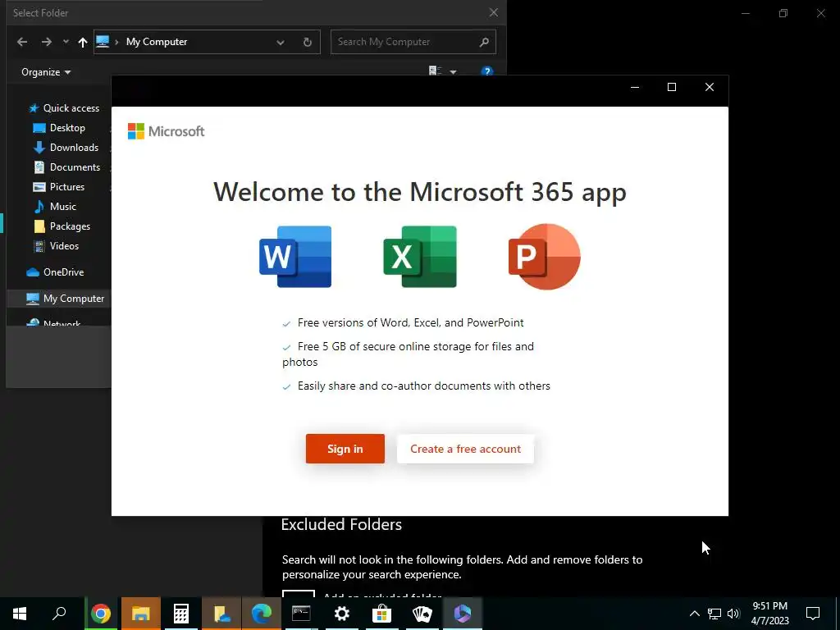Open taskbar search

(59, 614)
